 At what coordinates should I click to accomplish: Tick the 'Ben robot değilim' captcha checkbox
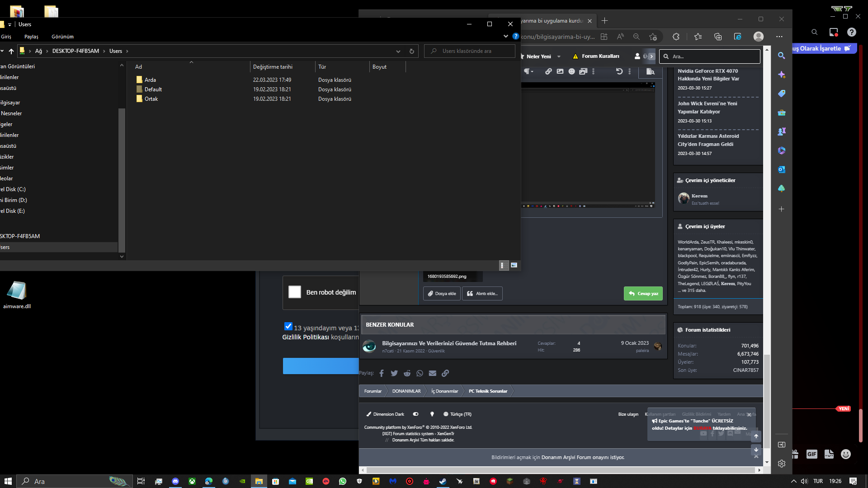[295, 292]
